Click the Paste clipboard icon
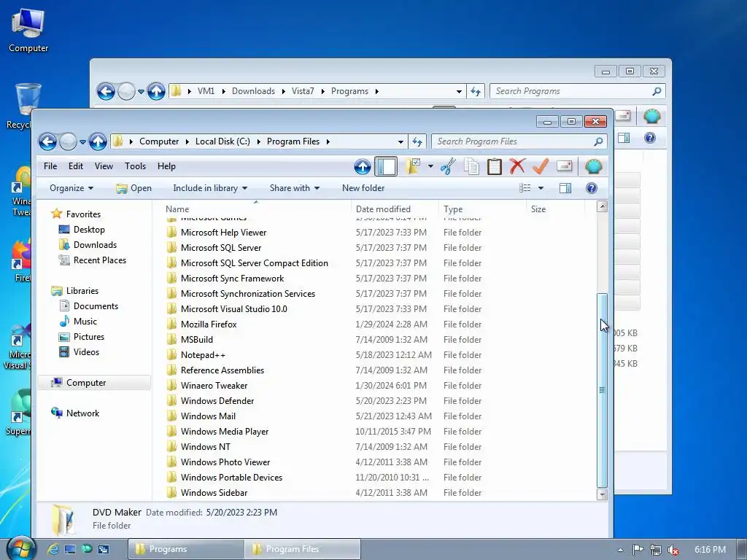This screenshot has height=560, width=747. pyautogui.click(x=495, y=166)
